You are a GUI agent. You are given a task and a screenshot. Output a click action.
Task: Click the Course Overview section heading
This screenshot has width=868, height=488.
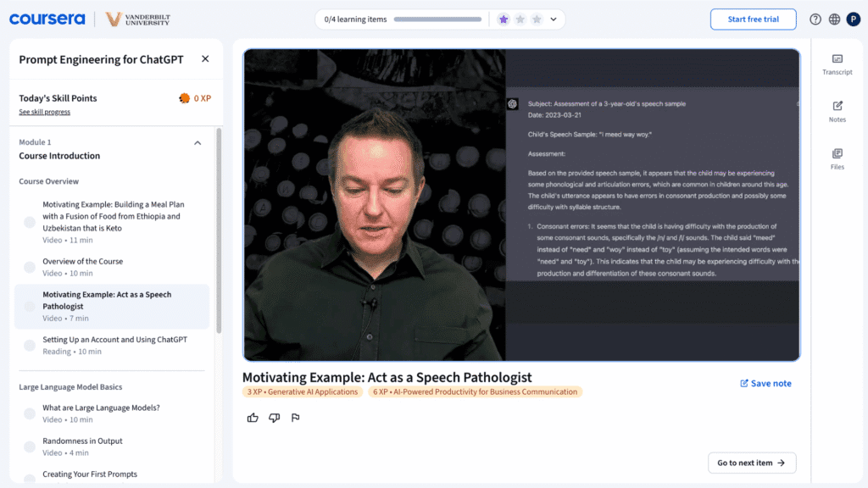coord(48,181)
